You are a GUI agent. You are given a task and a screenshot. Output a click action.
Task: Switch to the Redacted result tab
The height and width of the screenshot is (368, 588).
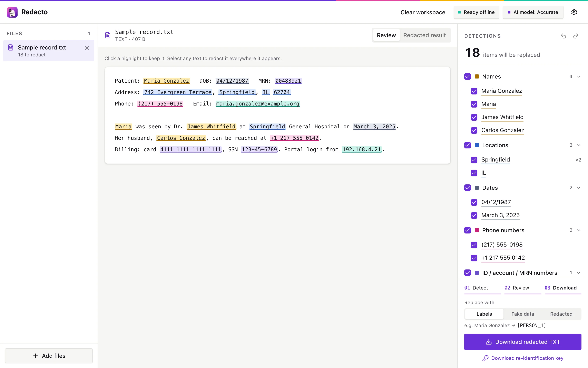tap(424, 35)
